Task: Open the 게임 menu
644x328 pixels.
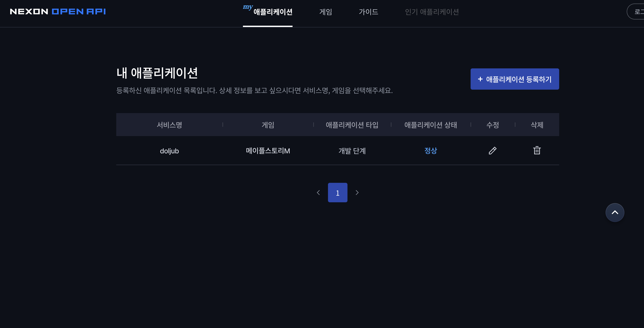Action: click(326, 12)
